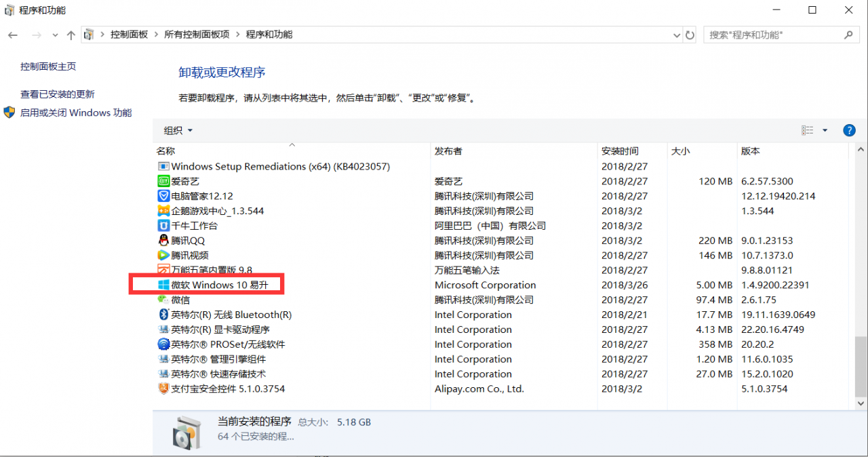
Task: Click publisher Microsoft Corporation cell
Action: point(486,285)
